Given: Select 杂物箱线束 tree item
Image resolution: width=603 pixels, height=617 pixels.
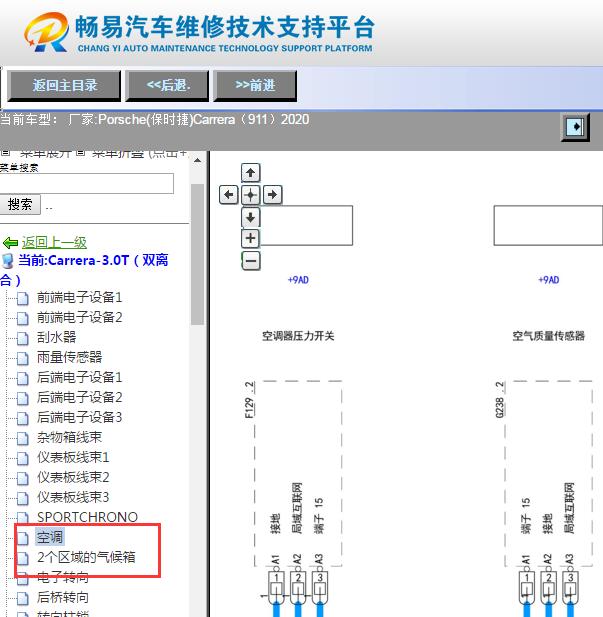Looking at the screenshot, I should (70, 437).
